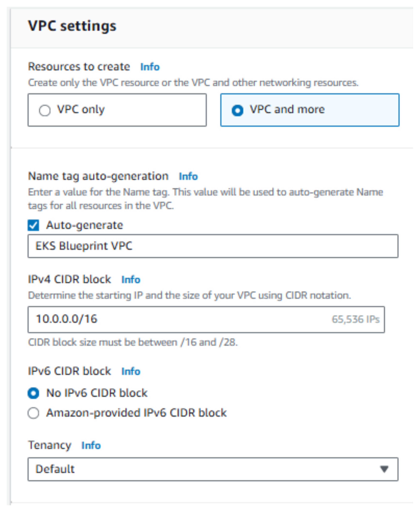420x512 pixels.
Task: Click the 65,536 IPs indicator text
Action: 356,319
